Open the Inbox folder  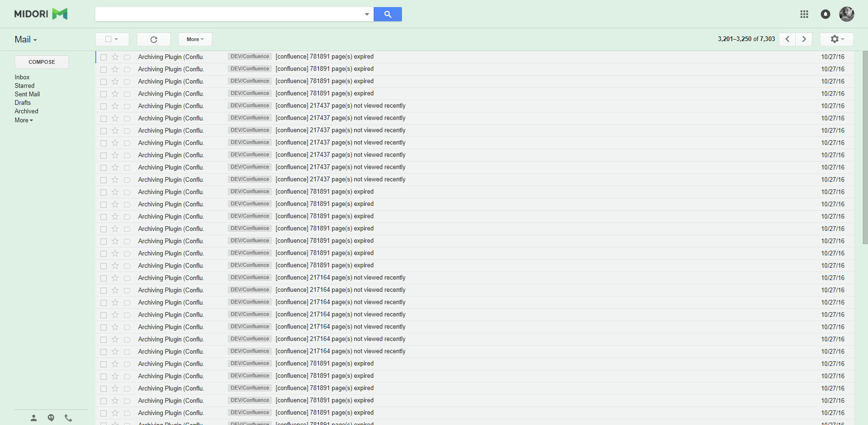click(x=22, y=77)
